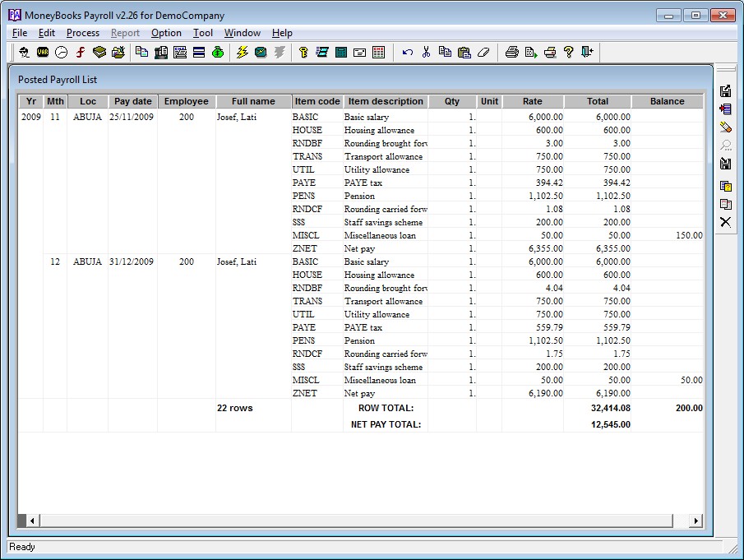Click the green money bag icon
The image size is (744, 560).
pos(218,53)
